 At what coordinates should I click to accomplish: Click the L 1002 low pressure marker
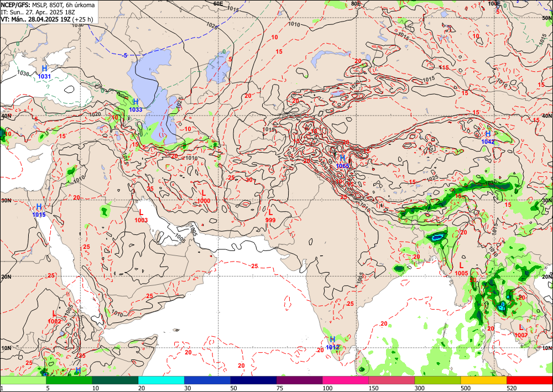[x=54, y=317]
